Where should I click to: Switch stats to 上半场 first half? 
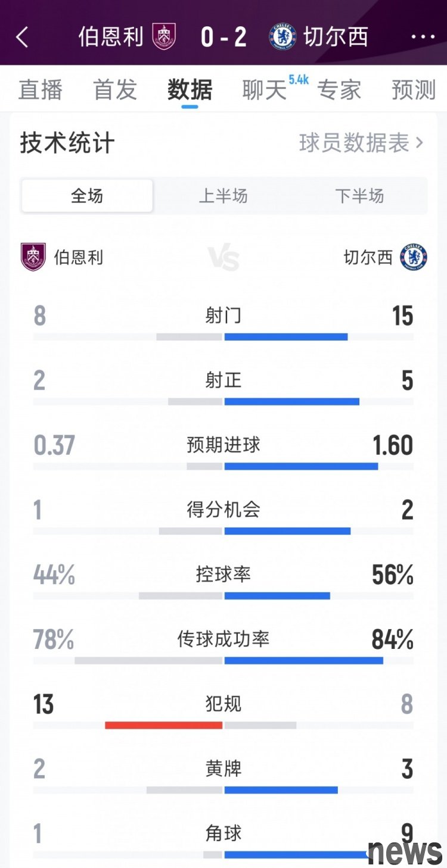pos(223,196)
